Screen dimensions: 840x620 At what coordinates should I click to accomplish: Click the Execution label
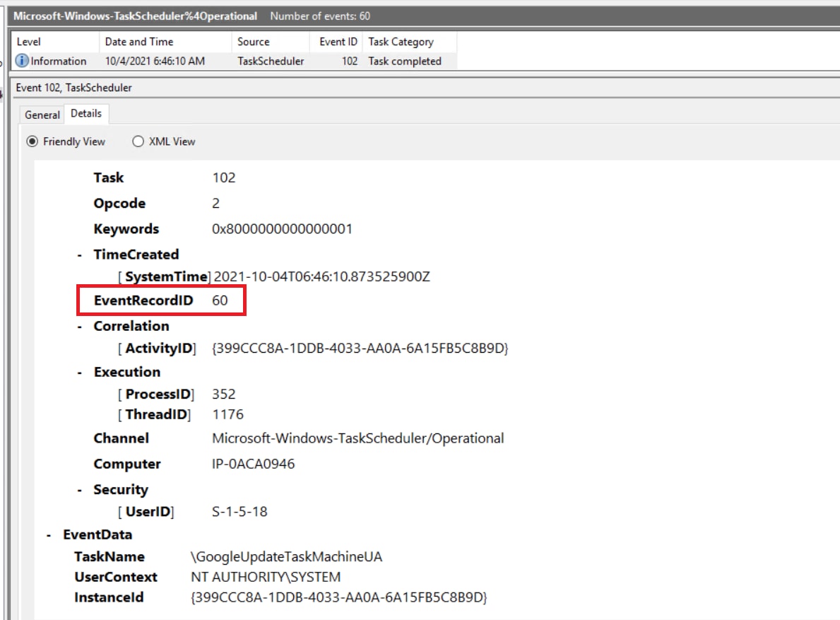pos(127,373)
